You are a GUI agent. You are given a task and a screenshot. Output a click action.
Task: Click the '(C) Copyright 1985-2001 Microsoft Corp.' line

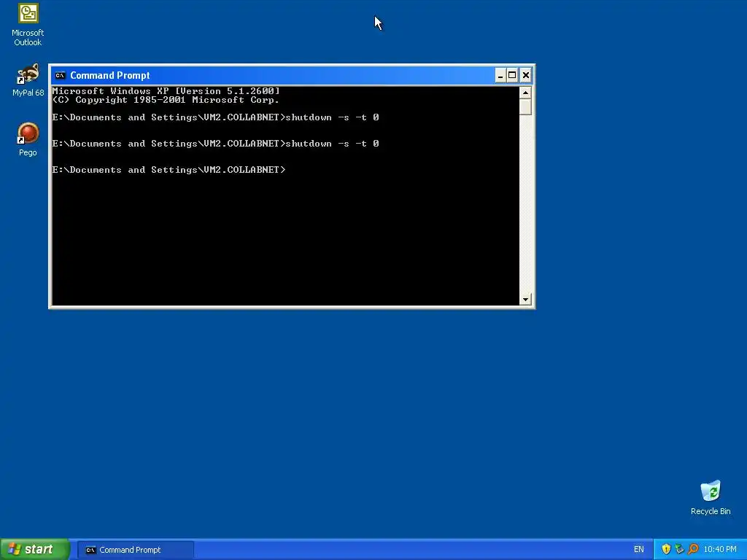[166, 100]
